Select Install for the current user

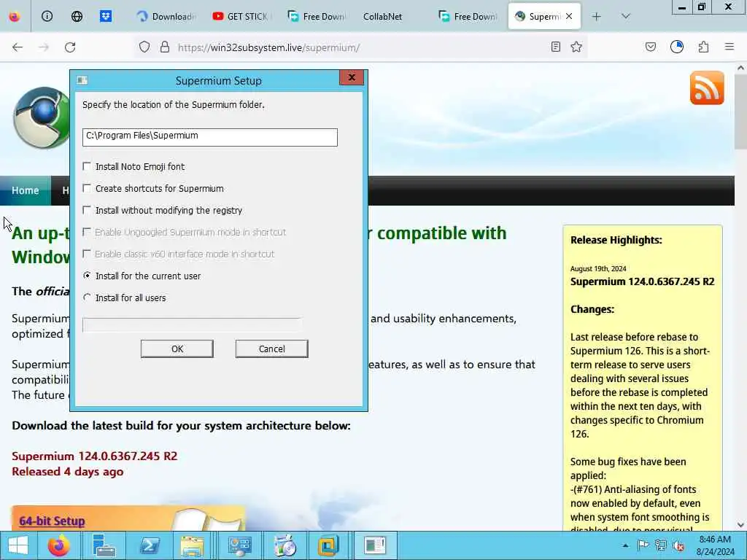click(x=87, y=276)
